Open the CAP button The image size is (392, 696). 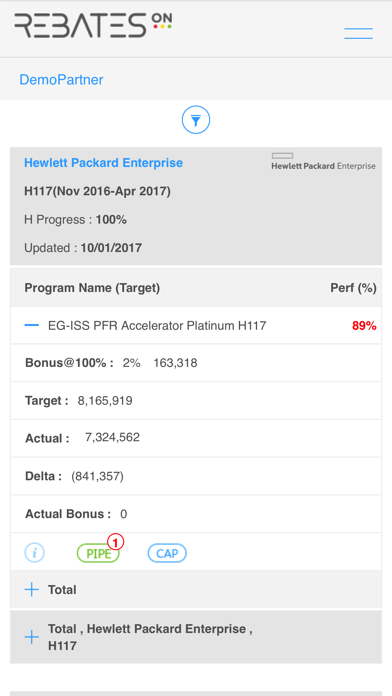167,554
